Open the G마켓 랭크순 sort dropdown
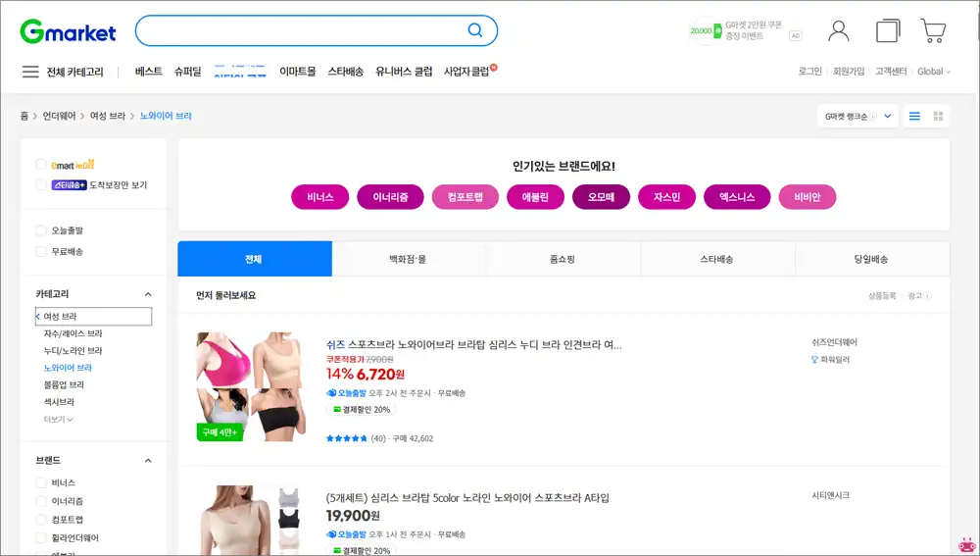Image resolution: width=980 pixels, height=556 pixels. tap(857, 117)
